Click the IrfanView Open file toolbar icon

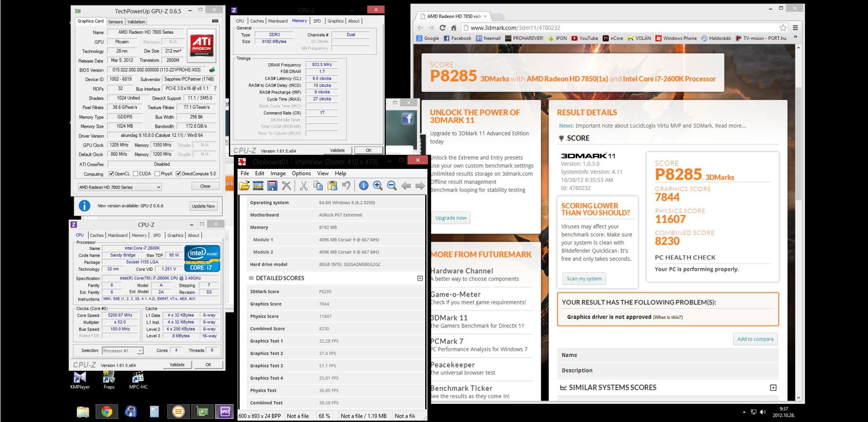pos(244,185)
